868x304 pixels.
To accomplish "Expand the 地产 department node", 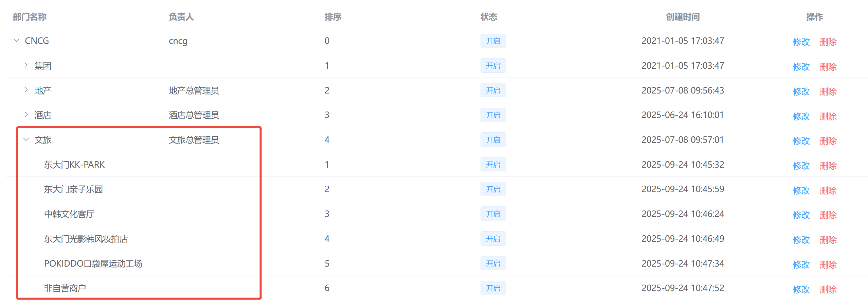I will tap(26, 90).
